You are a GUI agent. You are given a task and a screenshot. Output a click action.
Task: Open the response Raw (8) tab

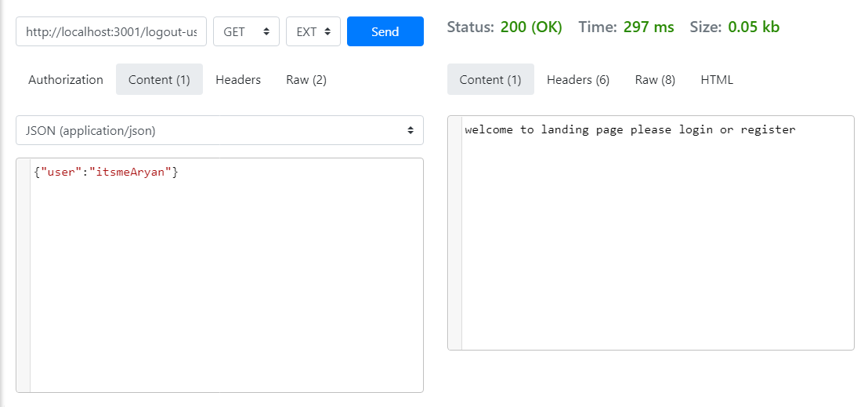[655, 79]
